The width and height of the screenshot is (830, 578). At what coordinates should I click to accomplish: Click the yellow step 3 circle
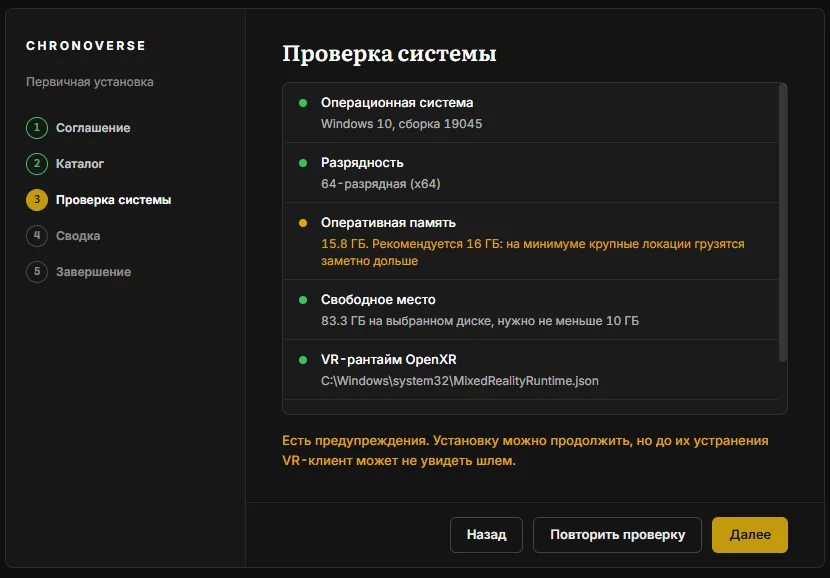[x=37, y=200]
